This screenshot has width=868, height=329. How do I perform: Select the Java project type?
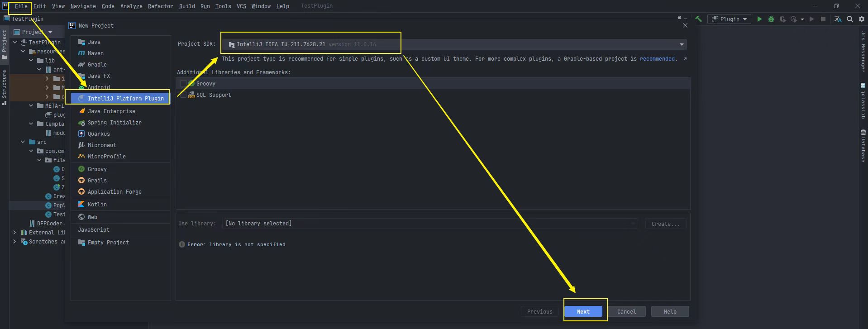click(x=120, y=42)
